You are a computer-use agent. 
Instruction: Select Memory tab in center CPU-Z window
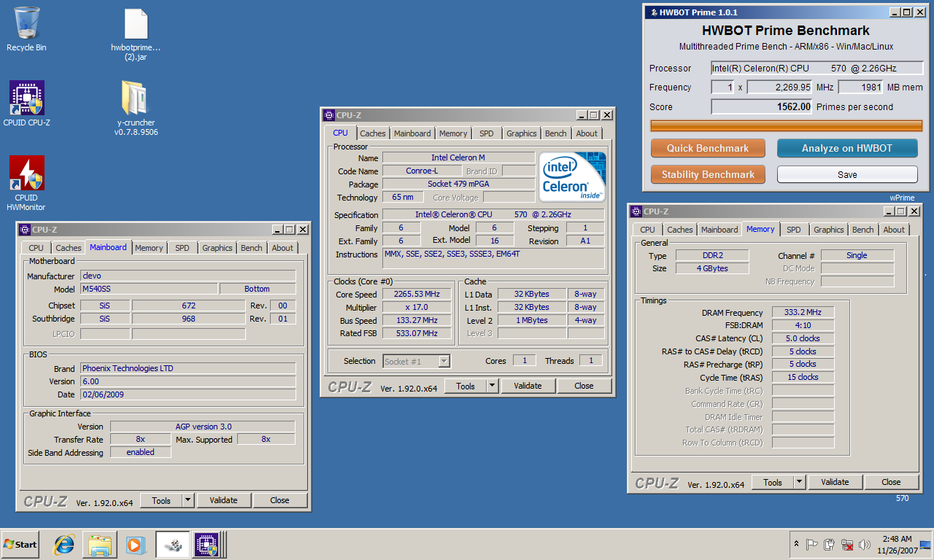pyautogui.click(x=453, y=133)
